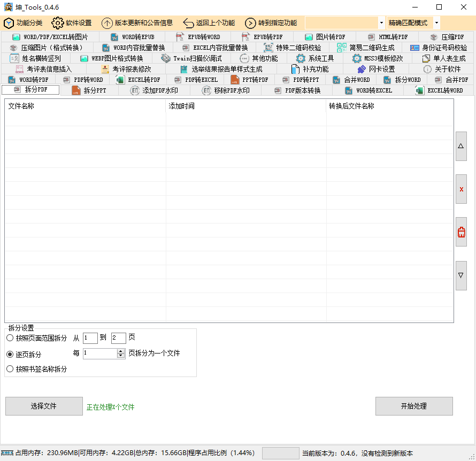Select 按照书签名称拆分 radio option

[10, 369]
